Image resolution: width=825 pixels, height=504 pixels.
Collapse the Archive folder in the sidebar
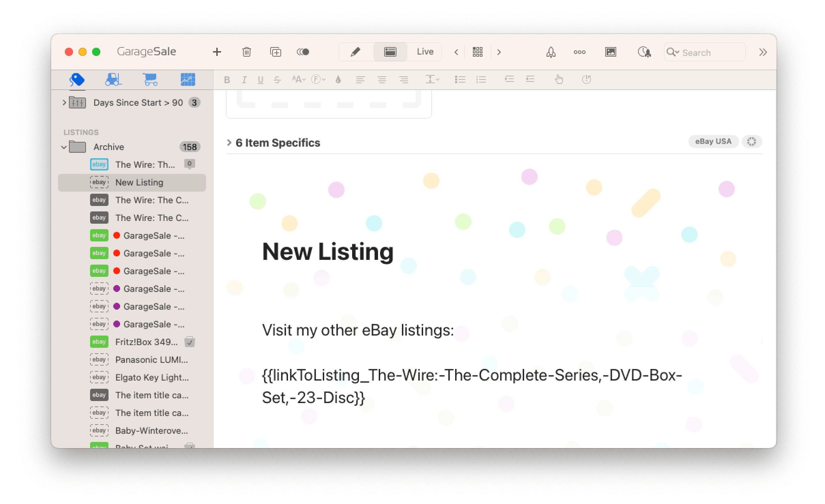click(63, 147)
